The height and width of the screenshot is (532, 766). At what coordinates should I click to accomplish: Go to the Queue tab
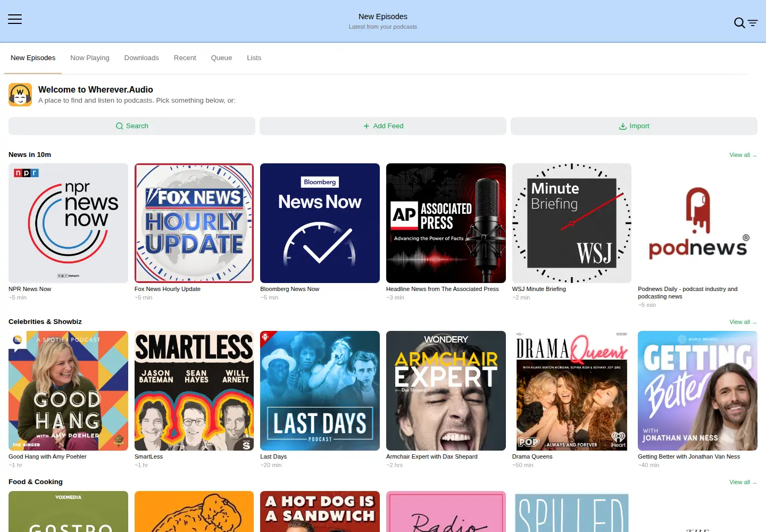coord(221,58)
